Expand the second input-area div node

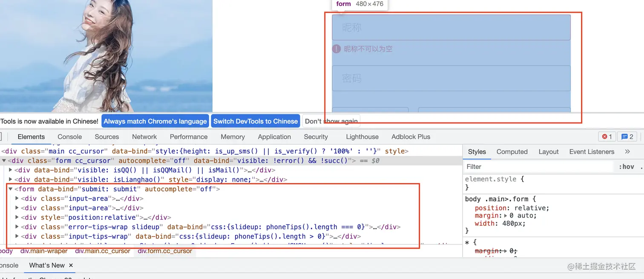(x=17, y=208)
